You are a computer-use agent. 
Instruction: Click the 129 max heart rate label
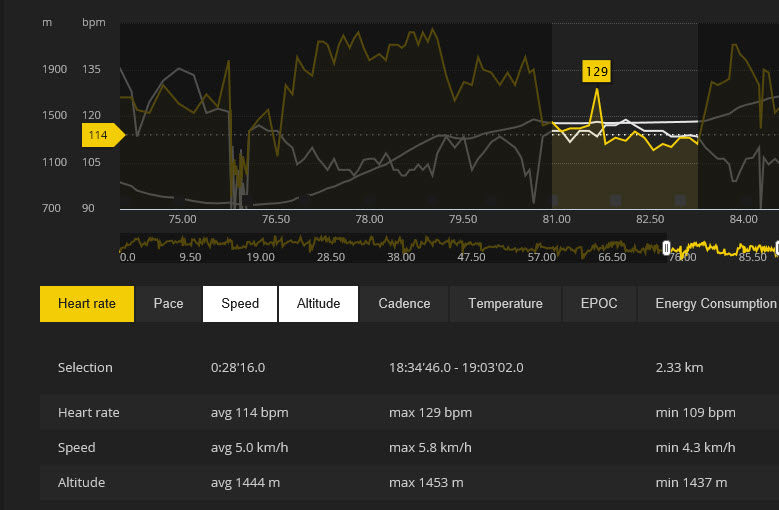coord(596,71)
